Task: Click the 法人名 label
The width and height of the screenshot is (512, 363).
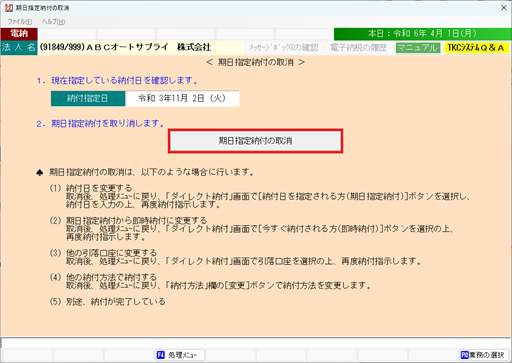Action: [19, 47]
